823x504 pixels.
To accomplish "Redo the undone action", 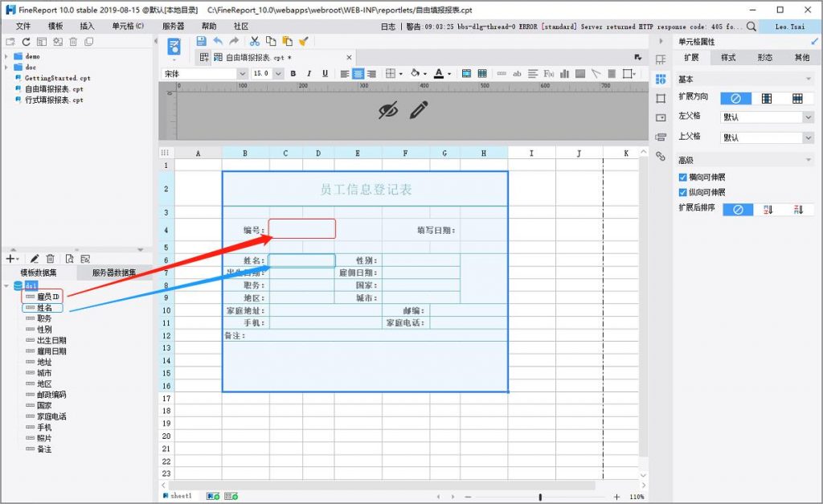I will pyautogui.click(x=234, y=41).
